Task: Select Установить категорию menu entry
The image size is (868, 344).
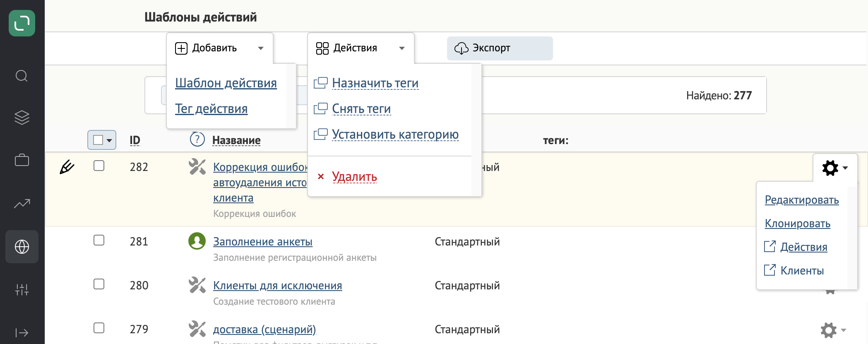Action: pyautogui.click(x=395, y=134)
